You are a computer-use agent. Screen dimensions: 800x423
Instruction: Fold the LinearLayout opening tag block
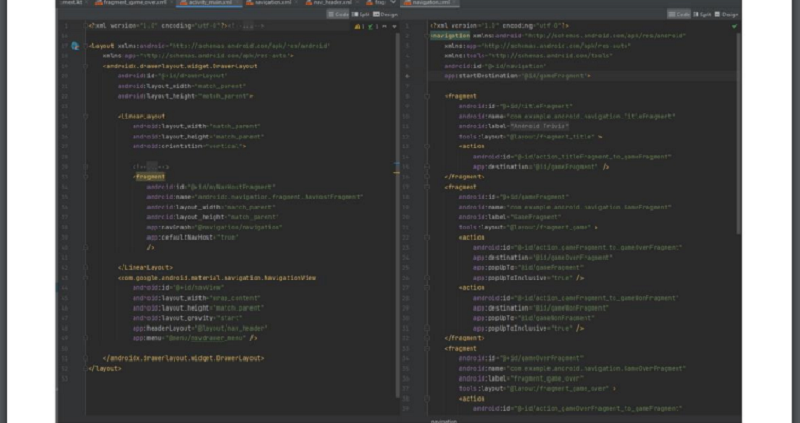pyautogui.click(x=86, y=116)
